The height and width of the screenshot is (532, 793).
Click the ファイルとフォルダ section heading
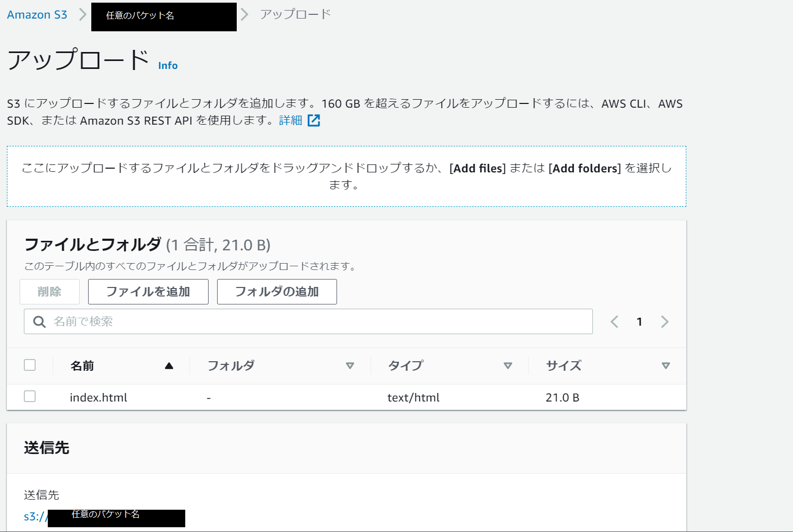93,245
